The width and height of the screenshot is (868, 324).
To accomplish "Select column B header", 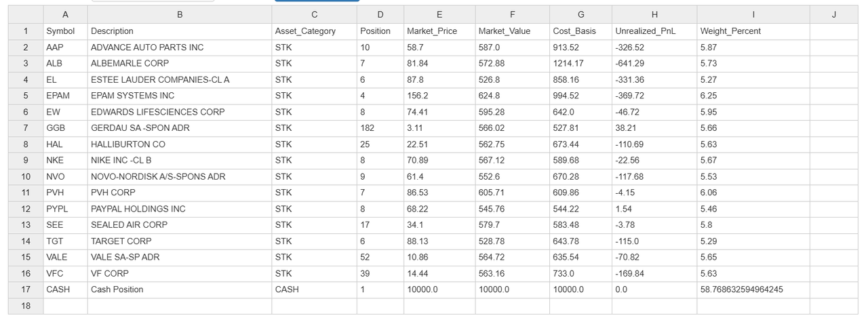I will 180,14.
